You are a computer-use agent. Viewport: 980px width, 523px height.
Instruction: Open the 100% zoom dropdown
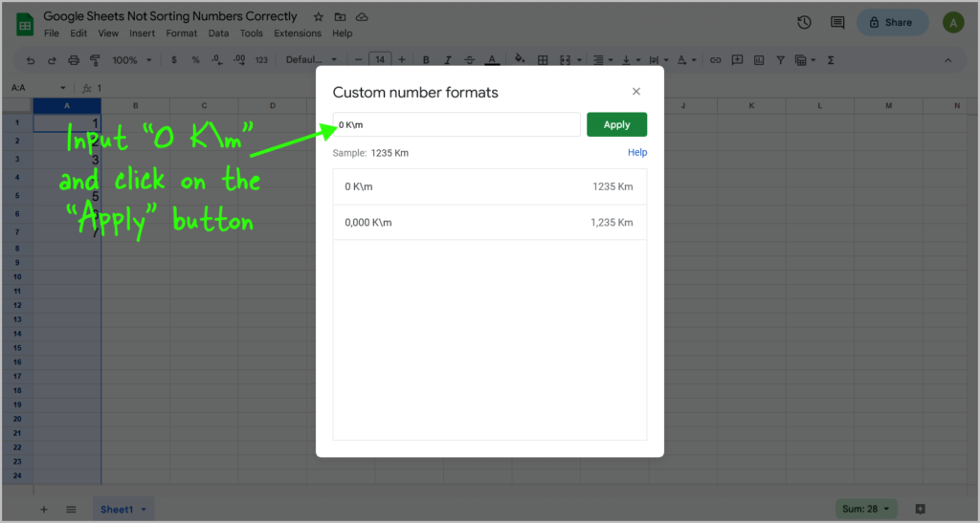pyautogui.click(x=132, y=60)
